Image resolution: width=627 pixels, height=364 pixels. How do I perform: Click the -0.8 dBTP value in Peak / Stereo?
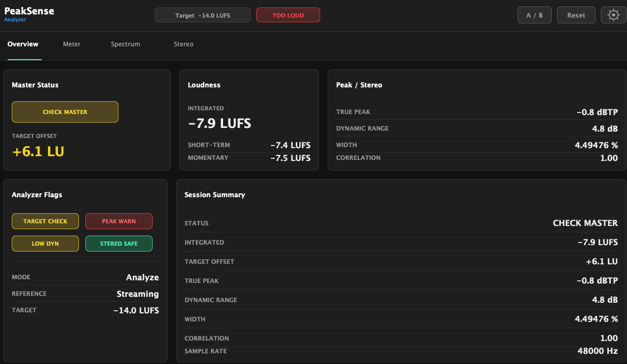coord(597,112)
